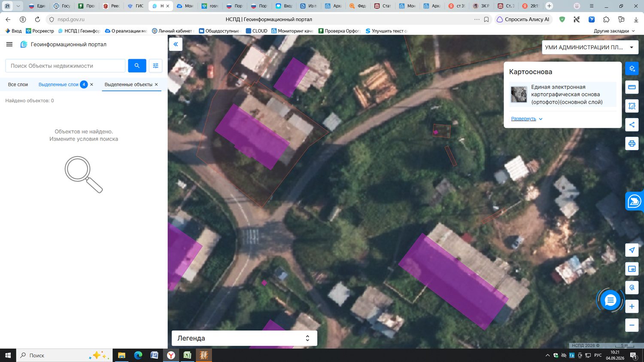Reload the page in browser toolbar
The width and height of the screenshot is (644, 362).
(x=37, y=19)
